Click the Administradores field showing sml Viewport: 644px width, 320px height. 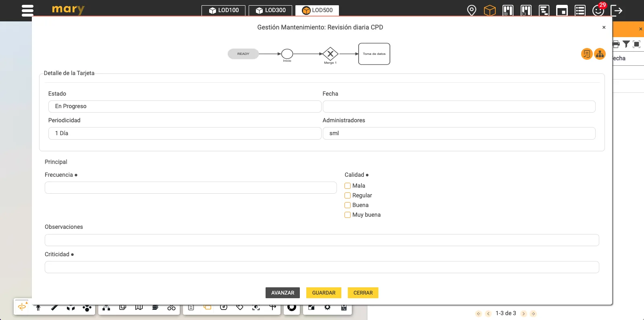point(459,133)
